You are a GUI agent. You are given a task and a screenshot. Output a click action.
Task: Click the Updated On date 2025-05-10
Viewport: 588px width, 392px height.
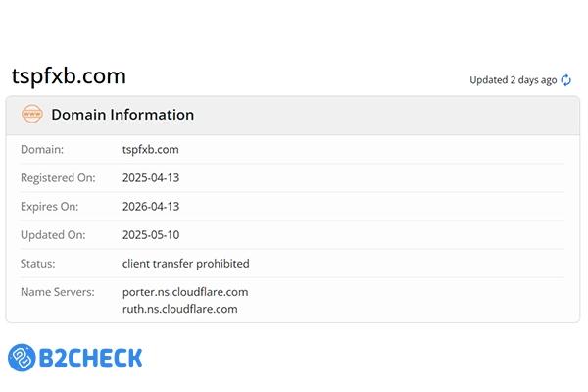point(151,235)
